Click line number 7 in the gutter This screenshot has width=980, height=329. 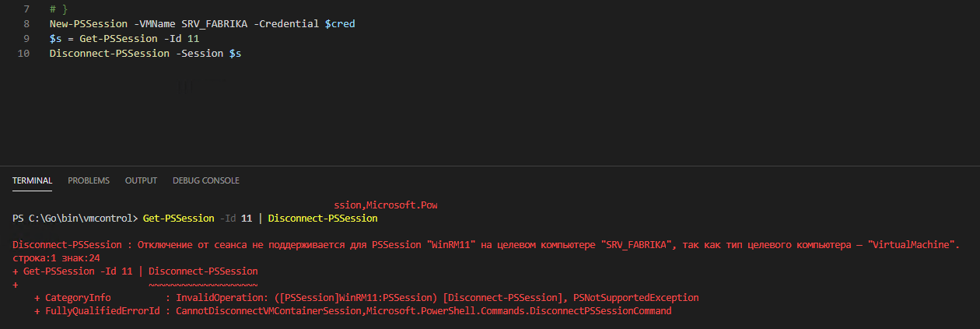click(x=27, y=9)
